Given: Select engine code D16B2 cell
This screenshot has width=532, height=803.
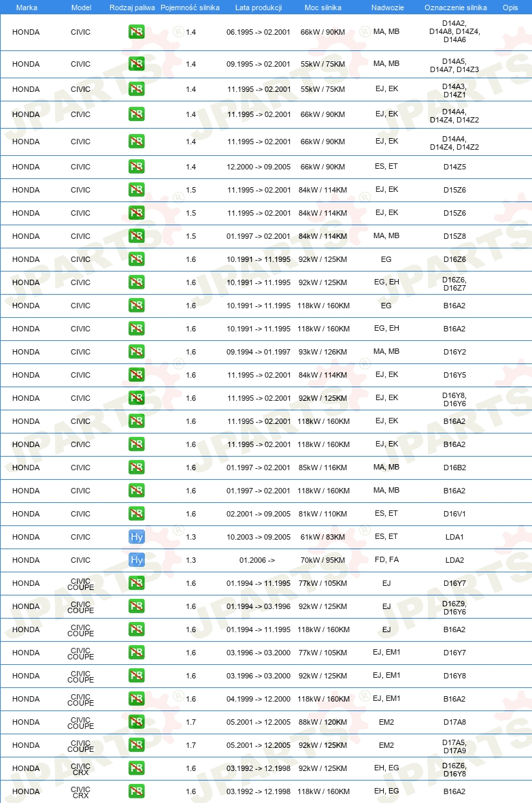Looking at the screenshot, I should 454,468.
